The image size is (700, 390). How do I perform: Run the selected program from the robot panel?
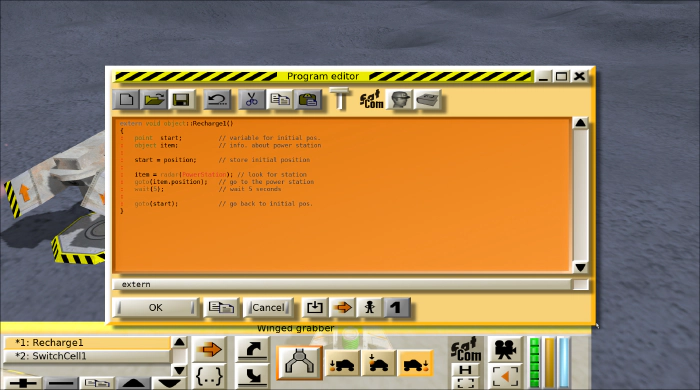tap(209, 349)
